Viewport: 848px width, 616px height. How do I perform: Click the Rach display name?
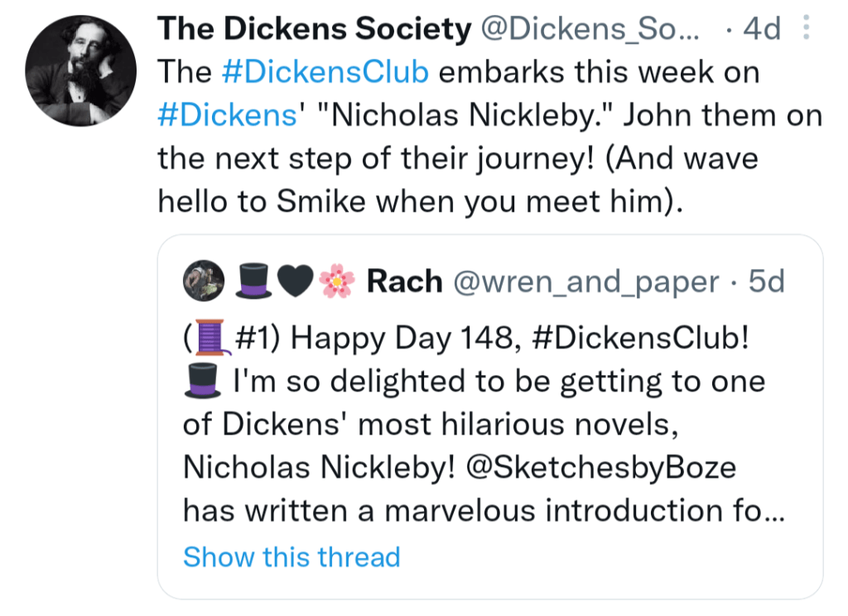404,282
